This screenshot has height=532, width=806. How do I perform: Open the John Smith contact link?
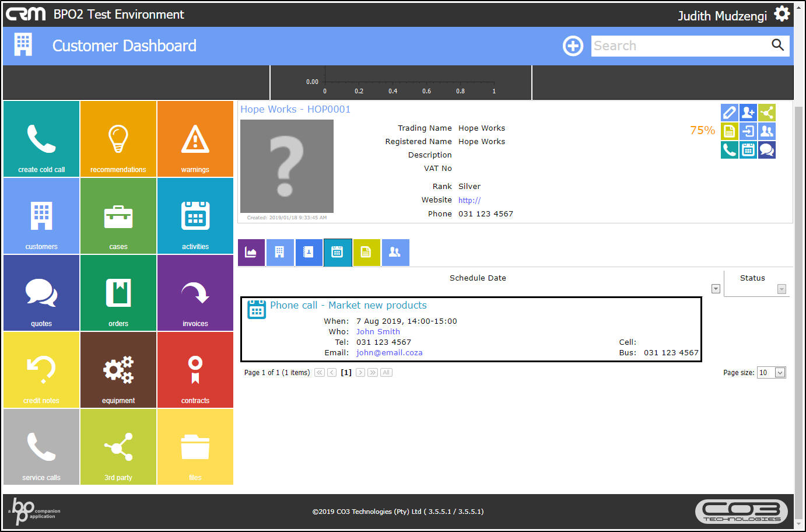click(x=378, y=331)
